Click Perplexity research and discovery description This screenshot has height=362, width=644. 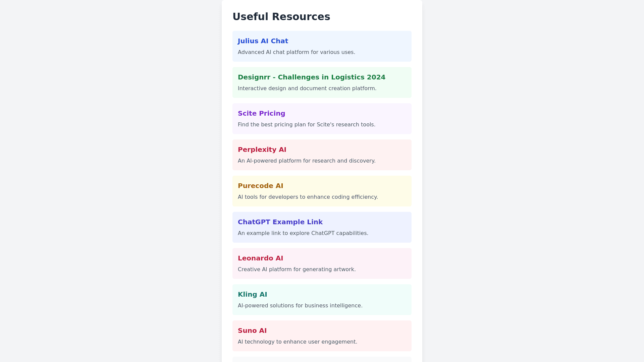(x=306, y=161)
